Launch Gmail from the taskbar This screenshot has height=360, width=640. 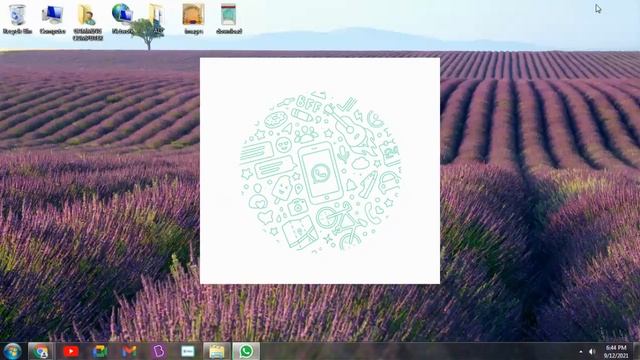pos(129,351)
